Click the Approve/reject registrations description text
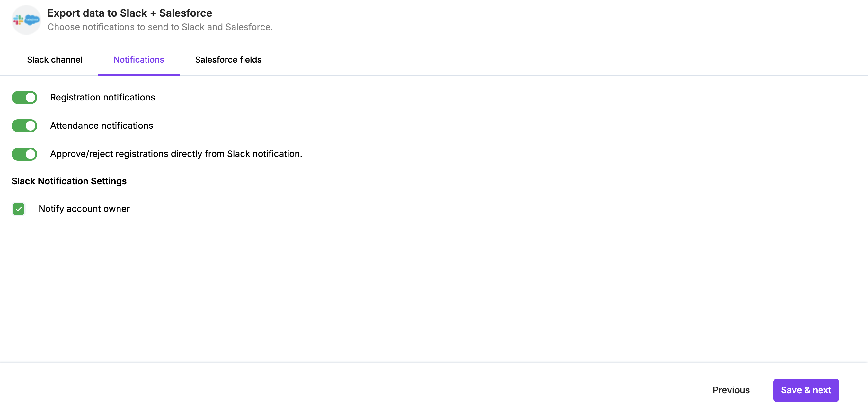Image resolution: width=868 pixels, height=409 pixels. pyautogui.click(x=176, y=154)
